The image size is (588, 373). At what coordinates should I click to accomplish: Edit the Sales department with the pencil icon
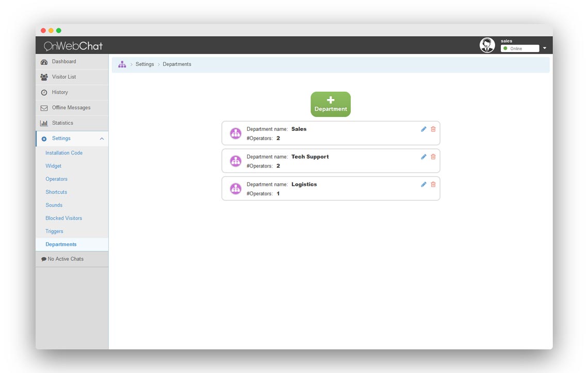423,129
